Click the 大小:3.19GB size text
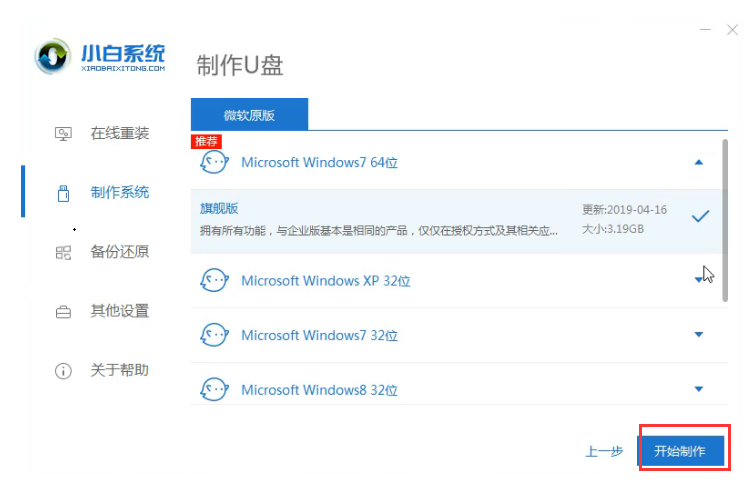This screenshot has width=751, height=484. click(x=613, y=229)
